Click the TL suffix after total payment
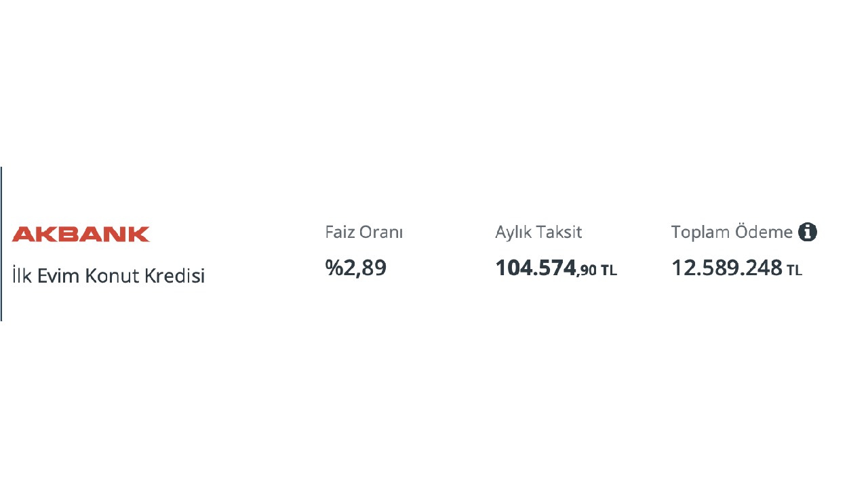868x488 pixels. pos(794,270)
